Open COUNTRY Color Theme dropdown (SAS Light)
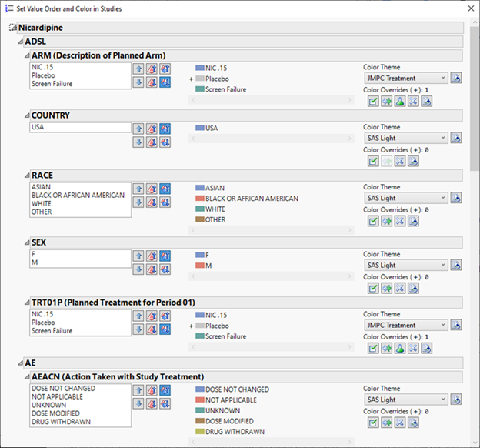This screenshot has width=480, height=448. pyautogui.click(x=405, y=138)
